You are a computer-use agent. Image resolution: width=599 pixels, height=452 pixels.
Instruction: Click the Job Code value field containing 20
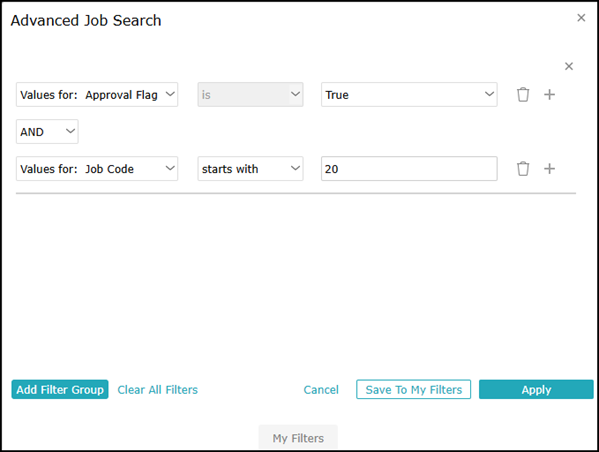409,169
